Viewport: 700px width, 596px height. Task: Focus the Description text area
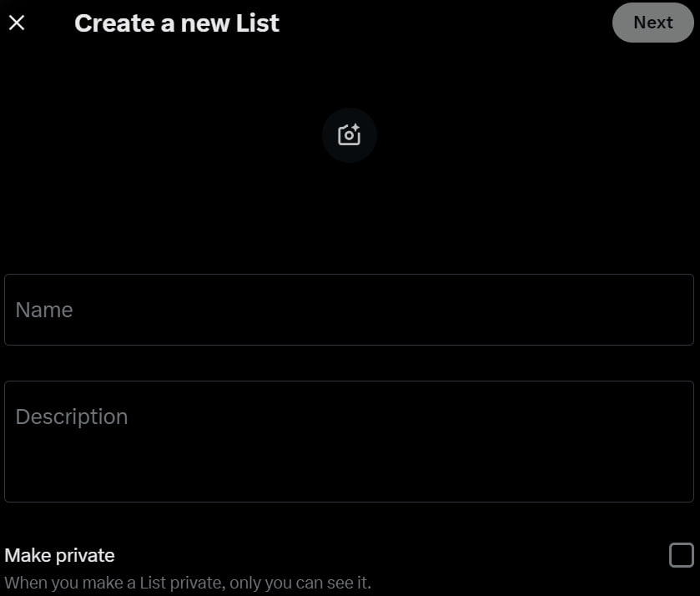[x=349, y=441]
